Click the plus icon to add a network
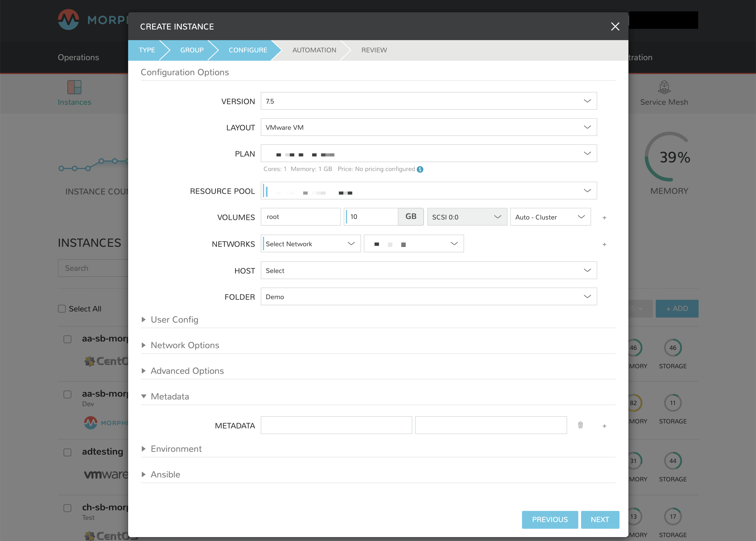 point(604,245)
